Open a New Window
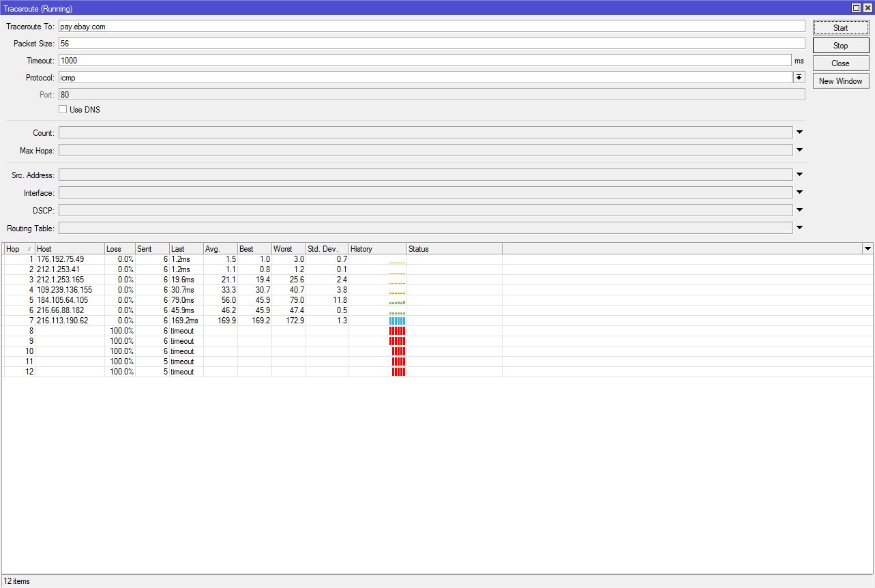Viewport: 875px width, 588px height. [x=840, y=81]
